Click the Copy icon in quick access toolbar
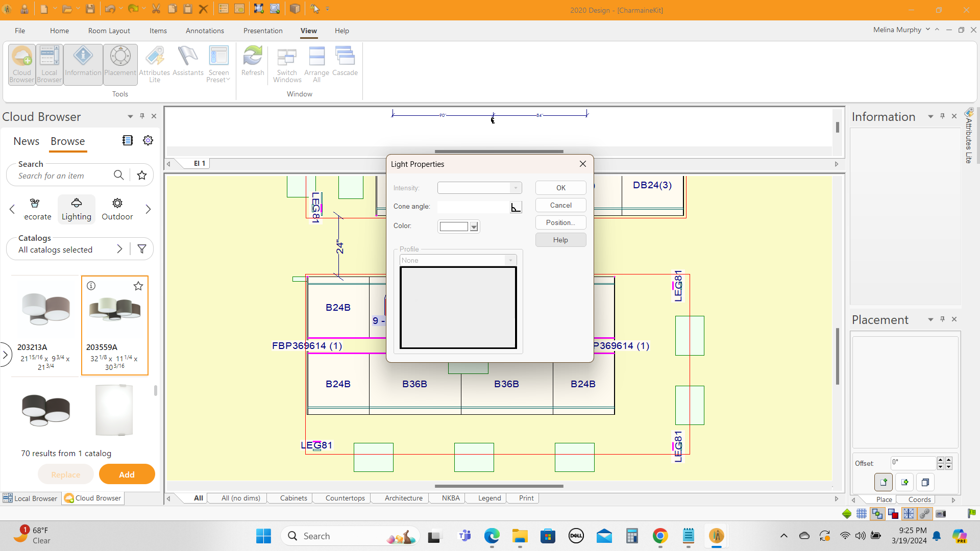 pyautogui.click(x=173, y=9)
